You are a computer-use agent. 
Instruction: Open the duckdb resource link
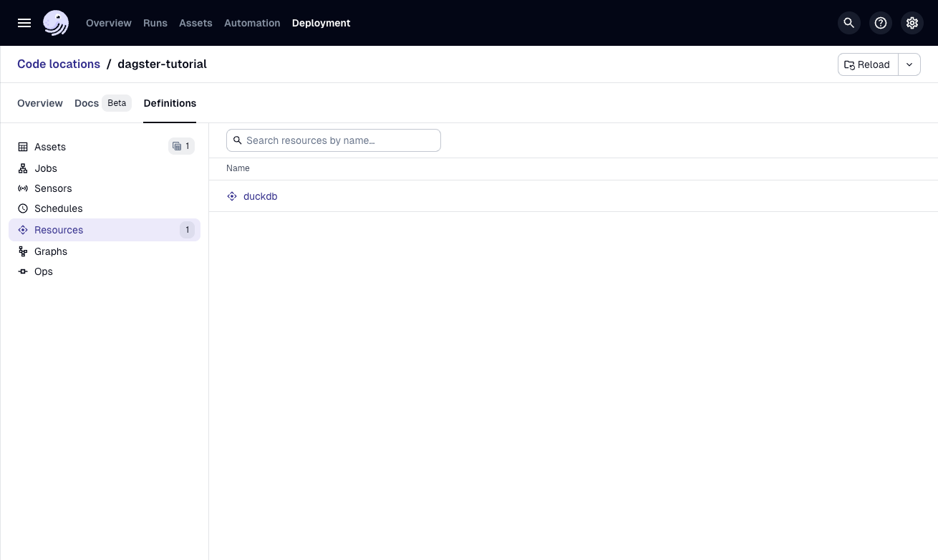tap(261, 196)
